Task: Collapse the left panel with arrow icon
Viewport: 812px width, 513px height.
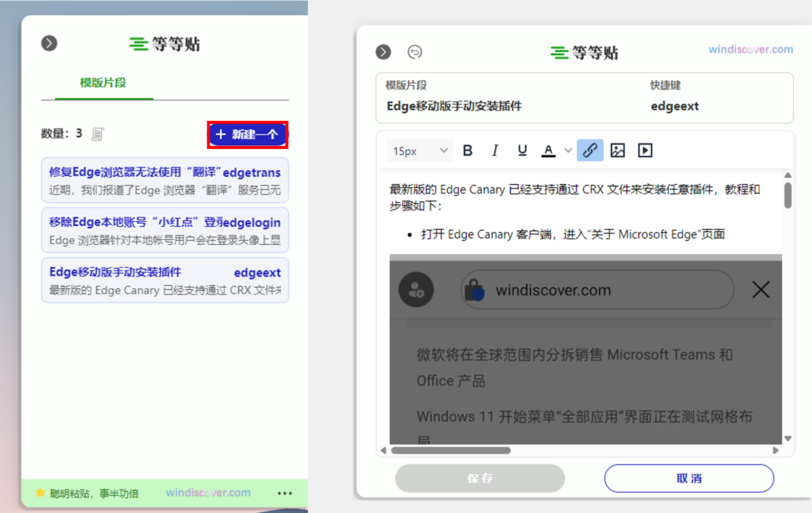Action: pos(49,43)
